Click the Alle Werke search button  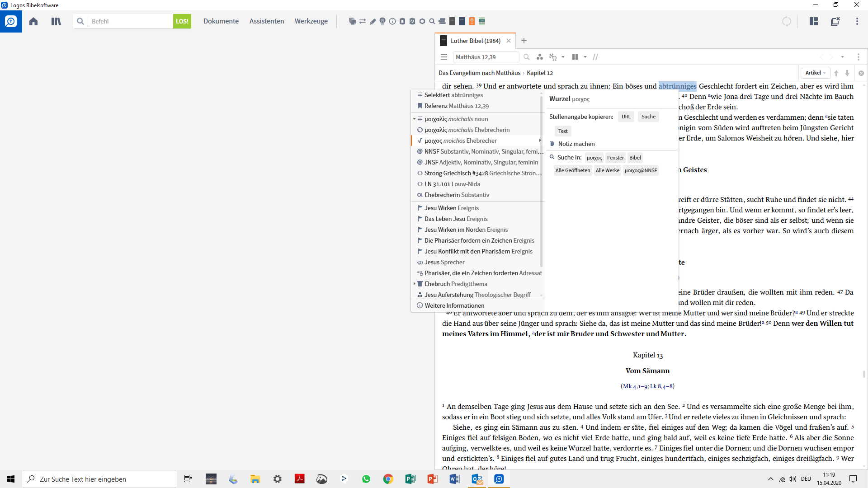tap(607, 170)
